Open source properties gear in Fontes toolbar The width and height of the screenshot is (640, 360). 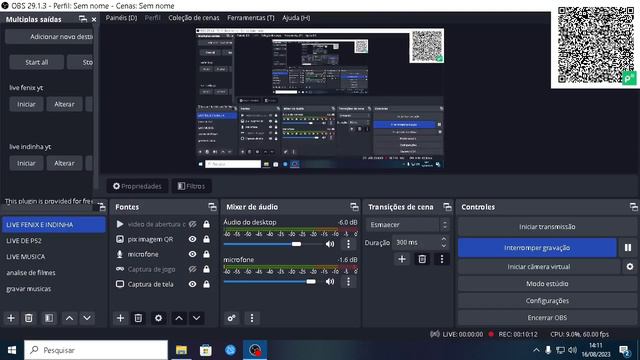pyautogui.click(x=158, y=318)
